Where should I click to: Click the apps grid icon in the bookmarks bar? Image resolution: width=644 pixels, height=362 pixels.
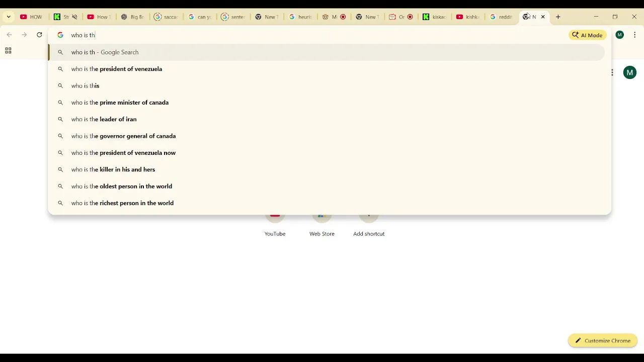[8, 50]
